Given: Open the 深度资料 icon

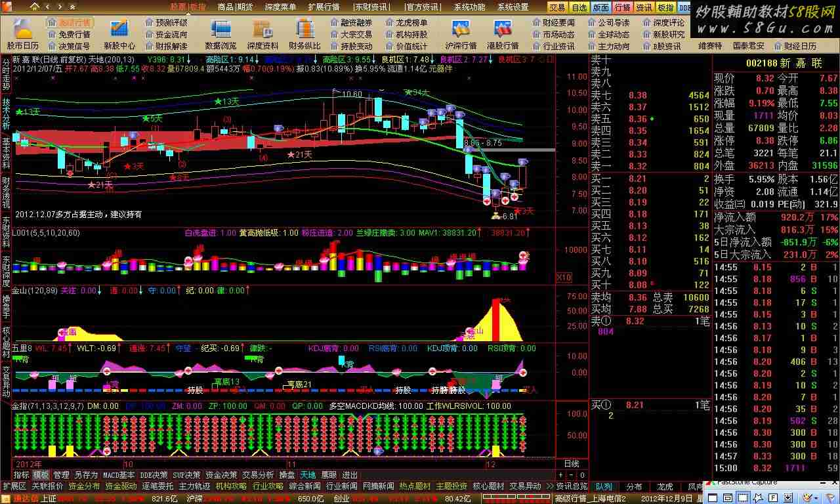Looking at the screenshot, I should coord(262,29).
